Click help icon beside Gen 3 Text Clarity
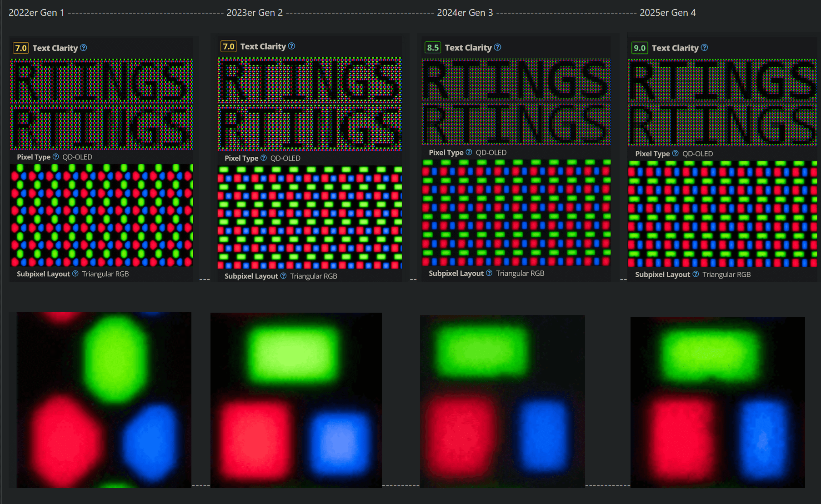The width and height of the screenshot is (821, 504). click(x=498, y=47)
